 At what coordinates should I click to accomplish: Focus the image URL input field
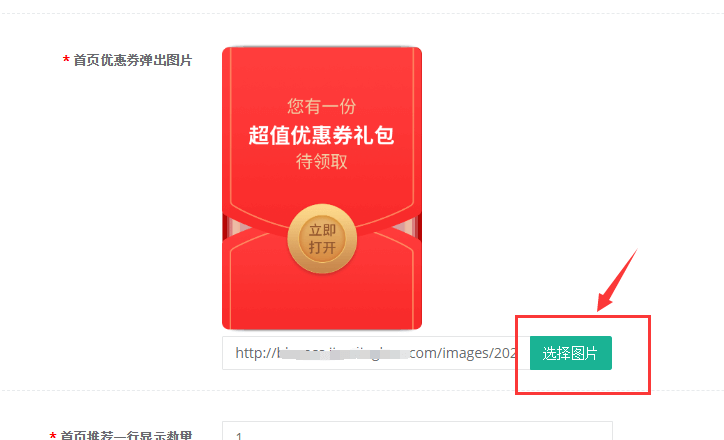[376, 353]
